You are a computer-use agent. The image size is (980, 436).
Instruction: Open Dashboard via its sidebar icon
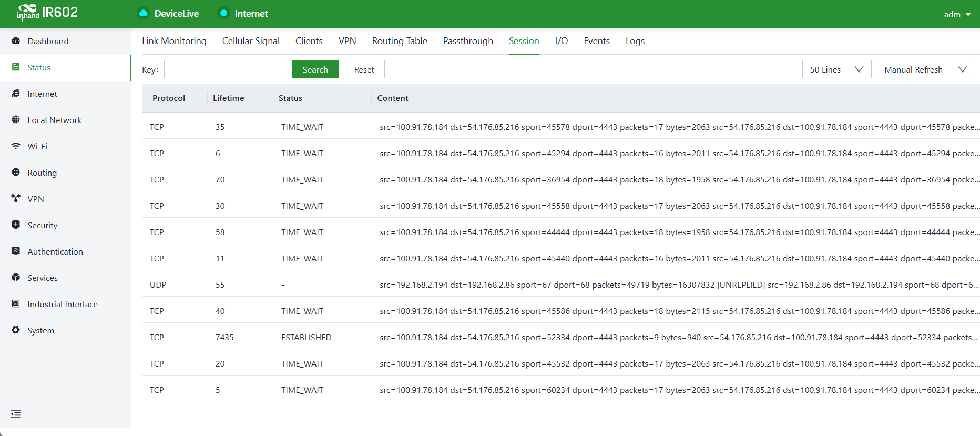16,41
